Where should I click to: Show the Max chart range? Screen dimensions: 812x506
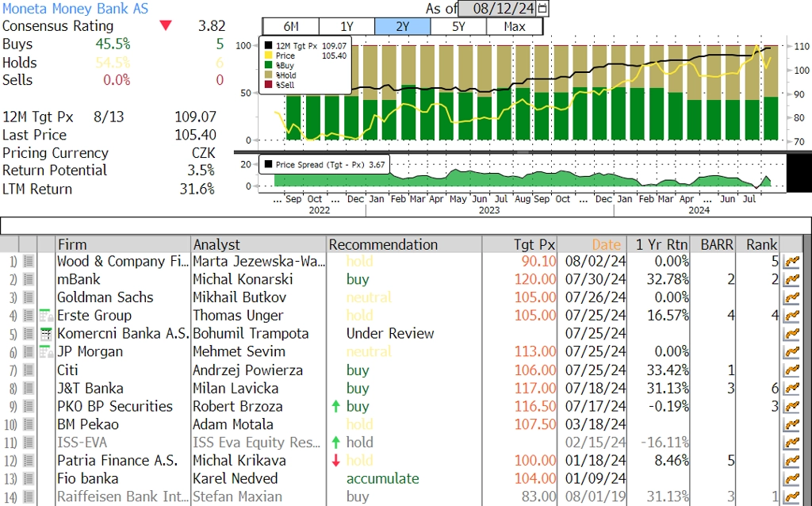(515, 26)
